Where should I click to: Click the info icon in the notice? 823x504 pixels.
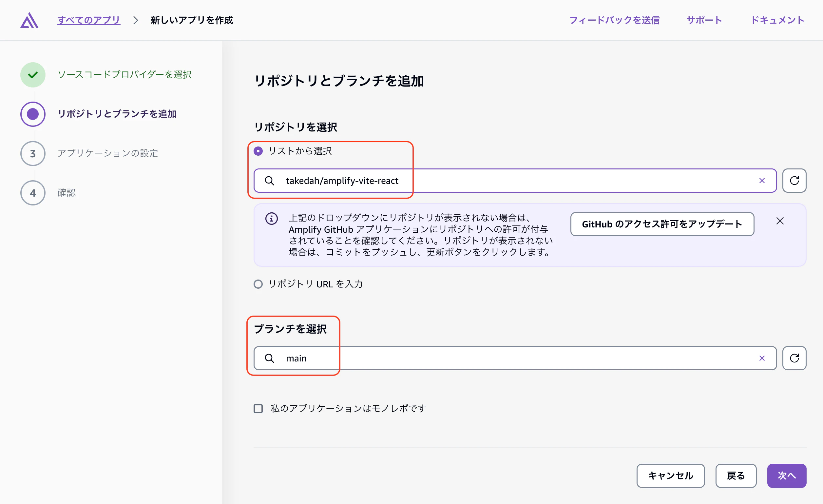(x=271, y=219)
